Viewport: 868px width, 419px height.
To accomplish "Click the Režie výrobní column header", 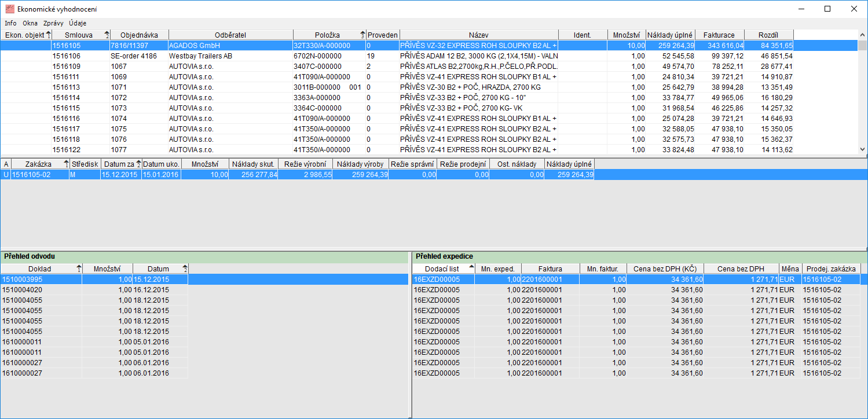I will (305, 164).
